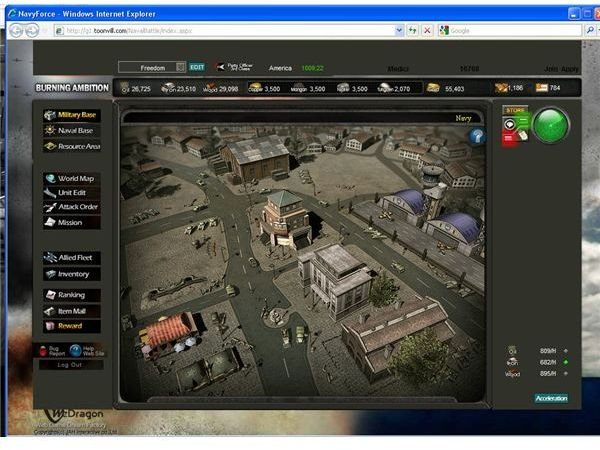Expand the address bar history dropdown
The image size is (600, 450).
pos(399,31)
